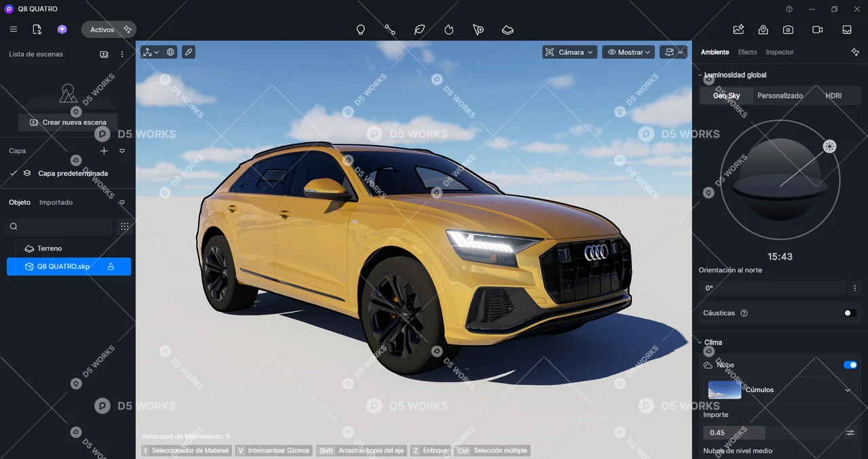Open the Mostrar visibility dropdown

point(629,52)
